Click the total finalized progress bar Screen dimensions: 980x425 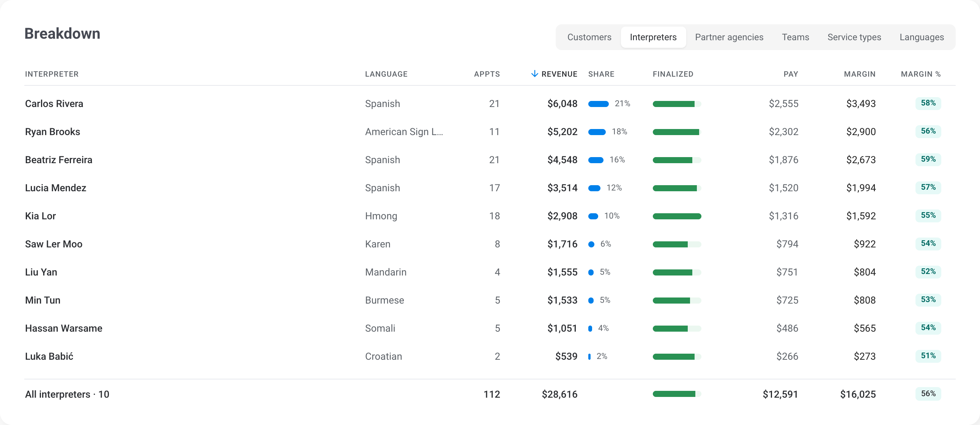point(677,394)
